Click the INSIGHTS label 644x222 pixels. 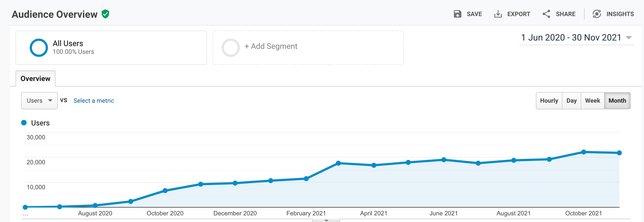[x=620, y=14]
